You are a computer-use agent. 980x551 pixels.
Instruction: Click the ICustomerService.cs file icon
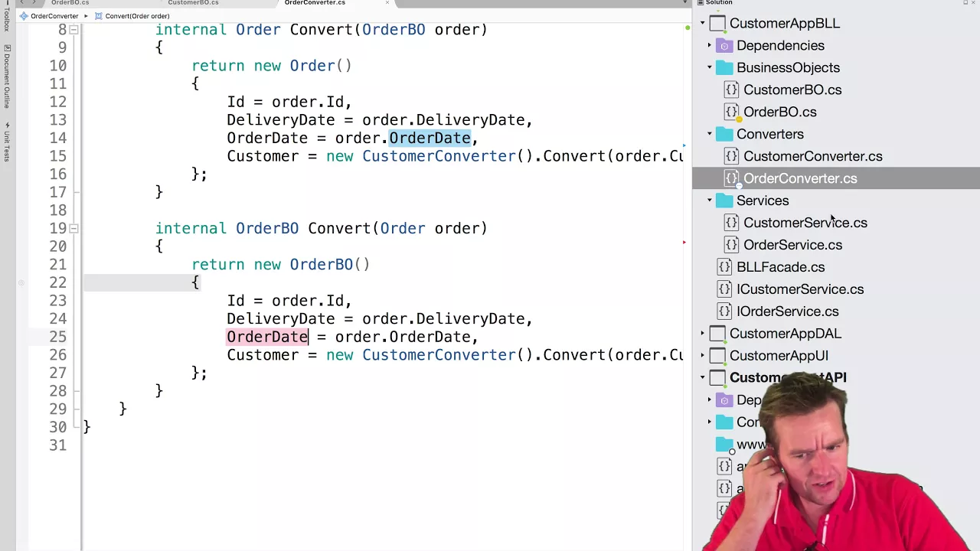[x=724, y=290]
